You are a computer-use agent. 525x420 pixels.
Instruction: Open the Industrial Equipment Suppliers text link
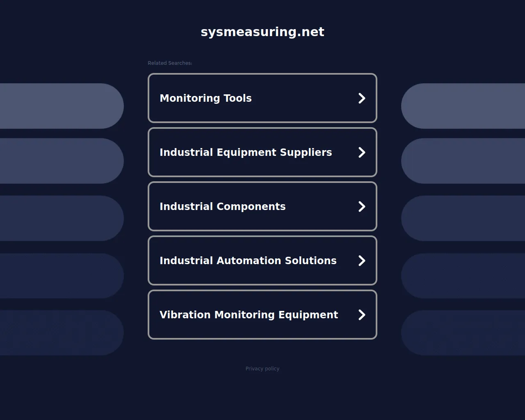point(246,153)
